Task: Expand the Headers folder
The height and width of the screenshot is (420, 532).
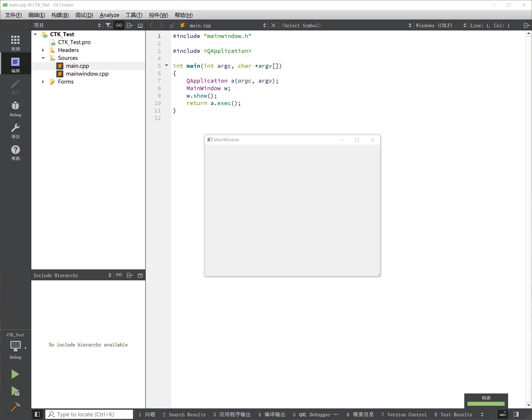Action: [43, 50]
